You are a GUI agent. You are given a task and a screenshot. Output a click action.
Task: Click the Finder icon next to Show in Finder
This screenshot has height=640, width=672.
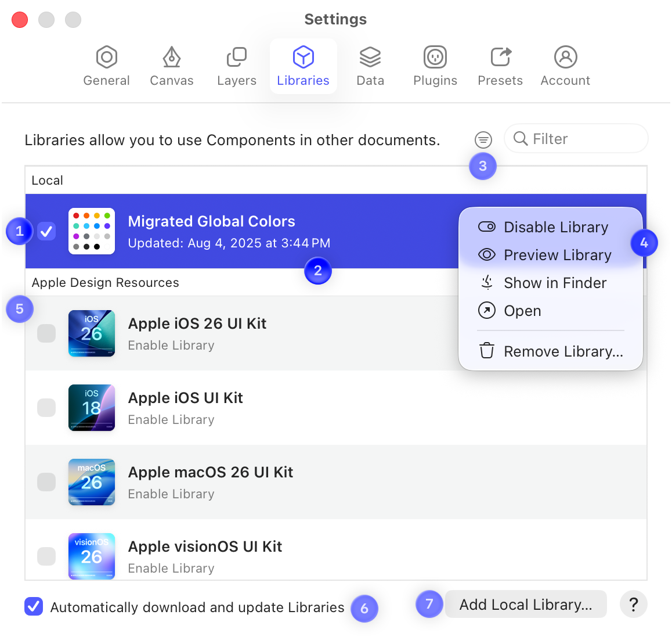(x=487, y=282)
